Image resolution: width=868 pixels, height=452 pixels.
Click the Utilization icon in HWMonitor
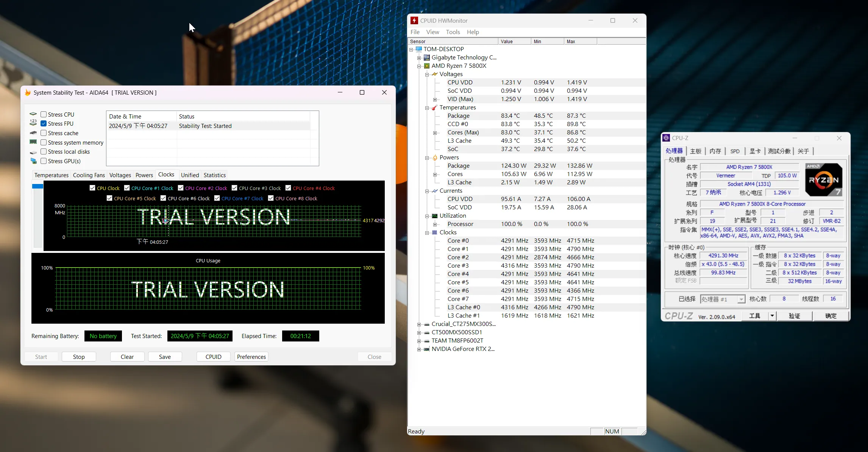[435, 216]
